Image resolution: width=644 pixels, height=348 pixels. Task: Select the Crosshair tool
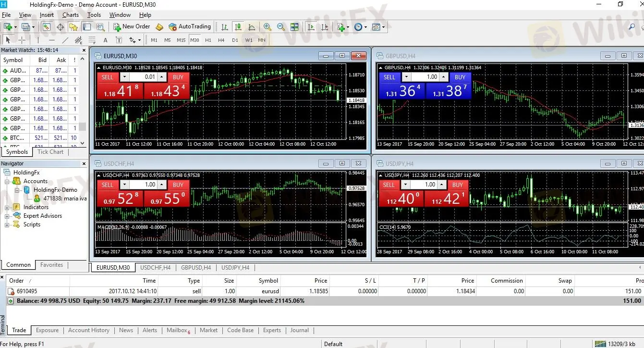pyautogui.click(x=22, y=40)
